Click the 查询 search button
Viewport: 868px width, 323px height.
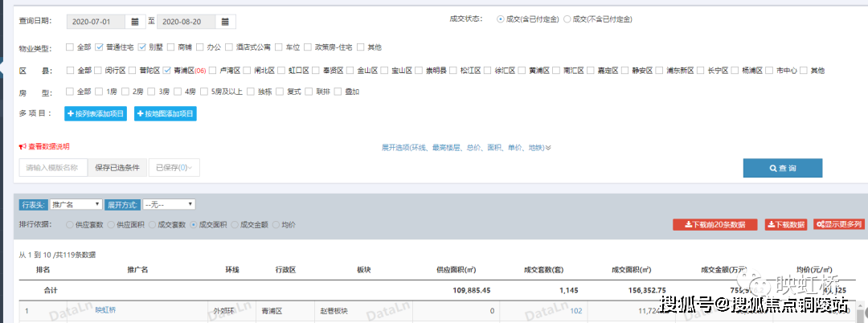(782, 168)
